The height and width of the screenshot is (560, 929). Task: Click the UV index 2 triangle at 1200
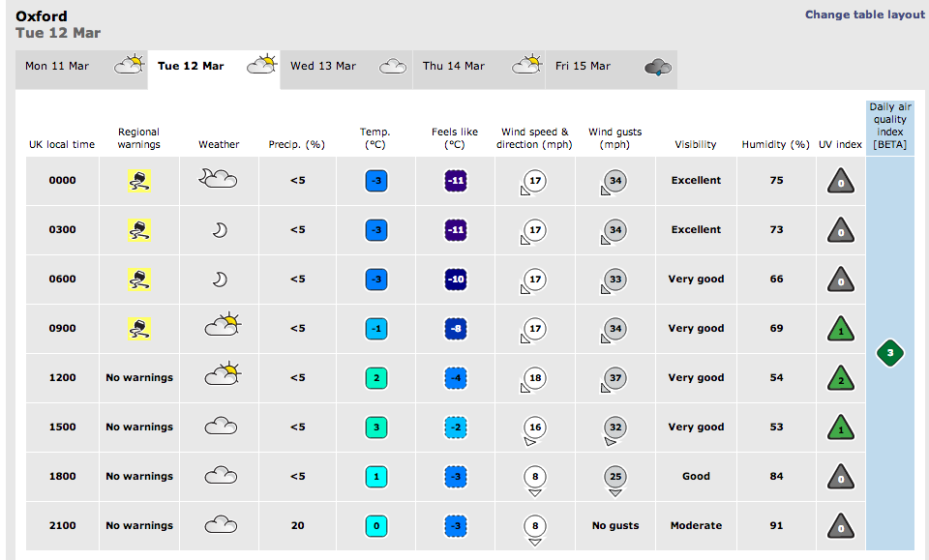[842, 378]
